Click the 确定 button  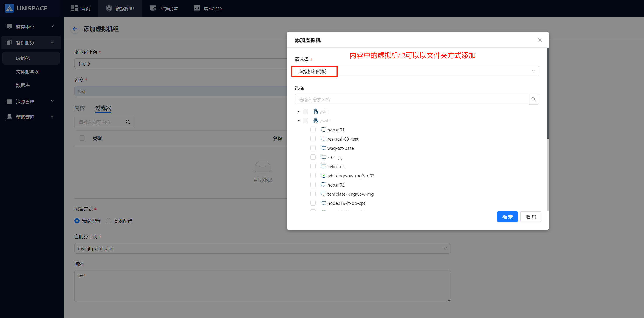[507, 217]
